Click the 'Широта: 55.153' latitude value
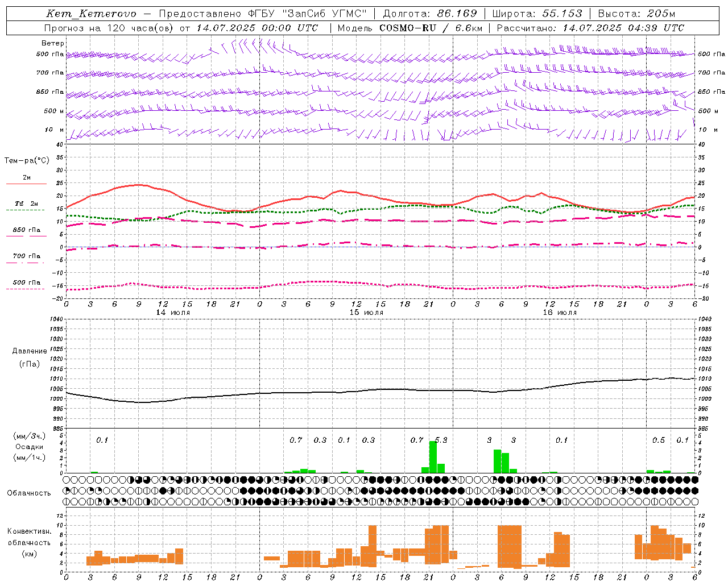 coord(537,14)
